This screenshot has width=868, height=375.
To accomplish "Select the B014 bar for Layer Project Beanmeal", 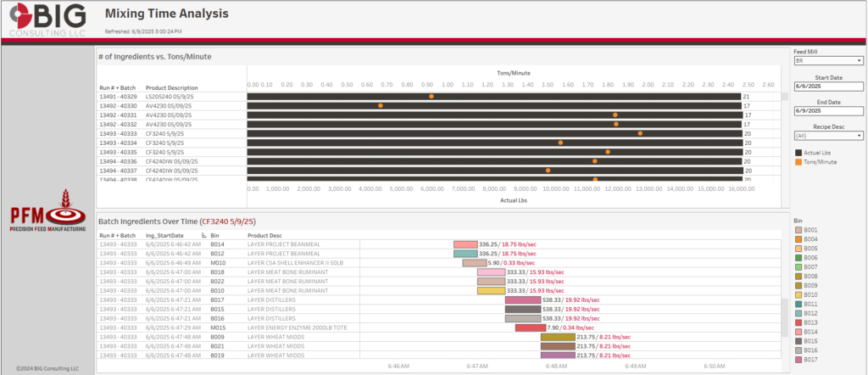I will 465,243.
